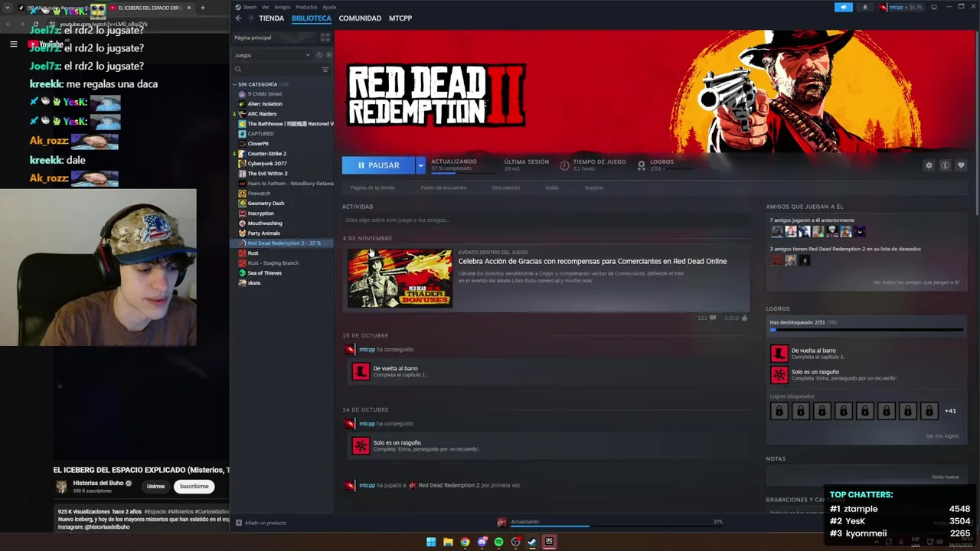Click the Pausar download button
The height and width of the screenshot is (551, 980).
pos(378,165)
